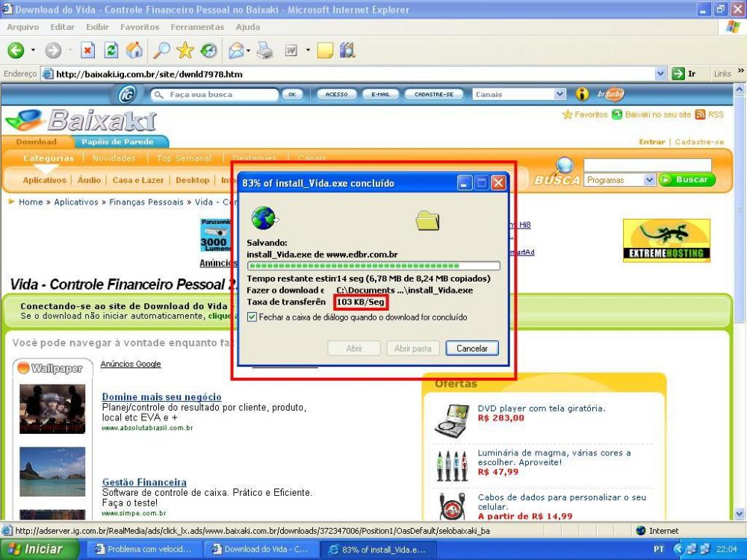Click the iG logo in site header
This screenshot has width=747, height=560.
coord(127,94)
